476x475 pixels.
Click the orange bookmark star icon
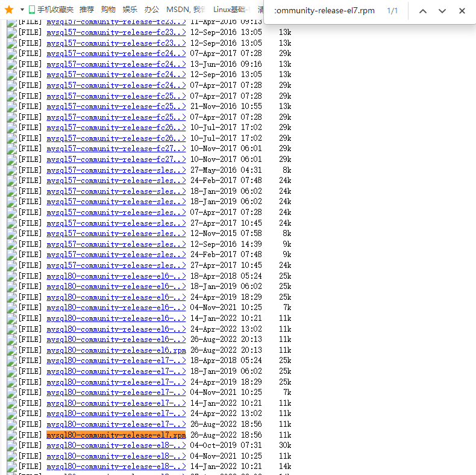pos(10,10)
